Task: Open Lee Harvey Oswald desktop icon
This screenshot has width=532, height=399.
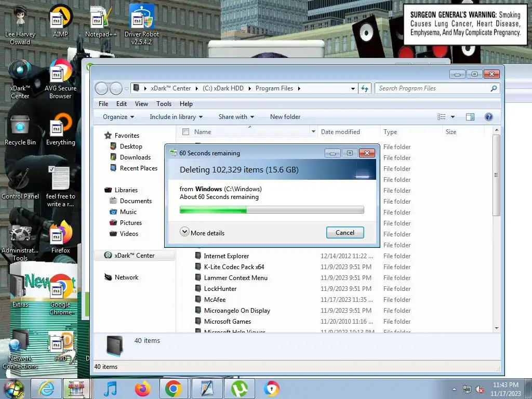Action: (20, 24)
